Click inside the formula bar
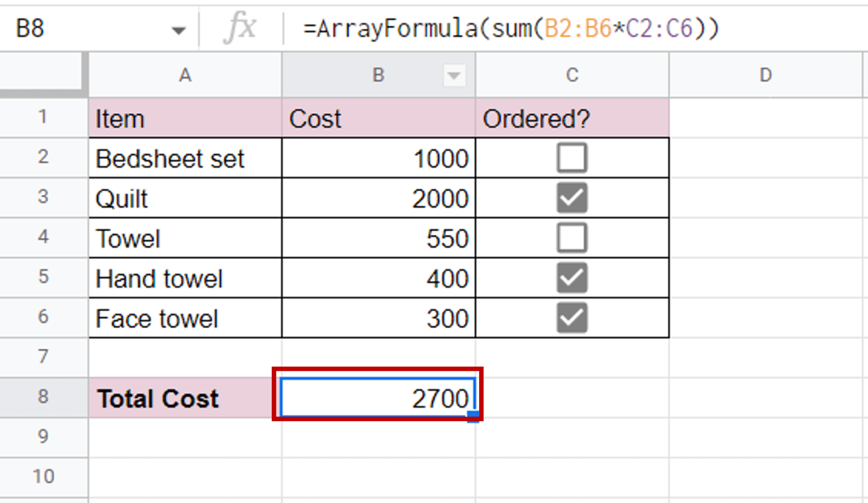 (509, 28)
